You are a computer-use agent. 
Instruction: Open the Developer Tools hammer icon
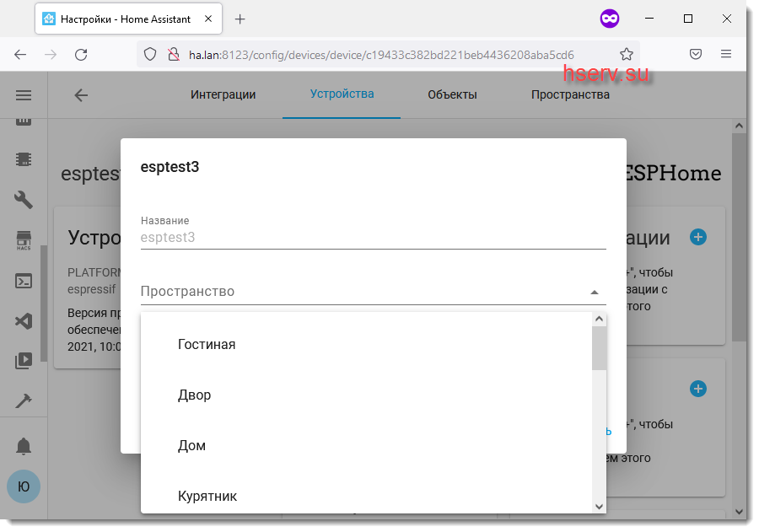[x=24, y=401]
